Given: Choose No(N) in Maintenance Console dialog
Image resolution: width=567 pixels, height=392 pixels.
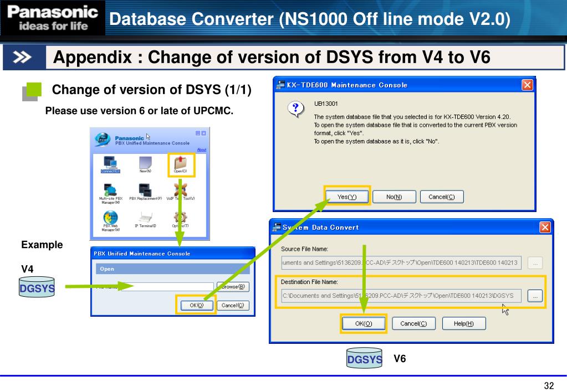Looking at the screenshot, I should tap(394, 197).
